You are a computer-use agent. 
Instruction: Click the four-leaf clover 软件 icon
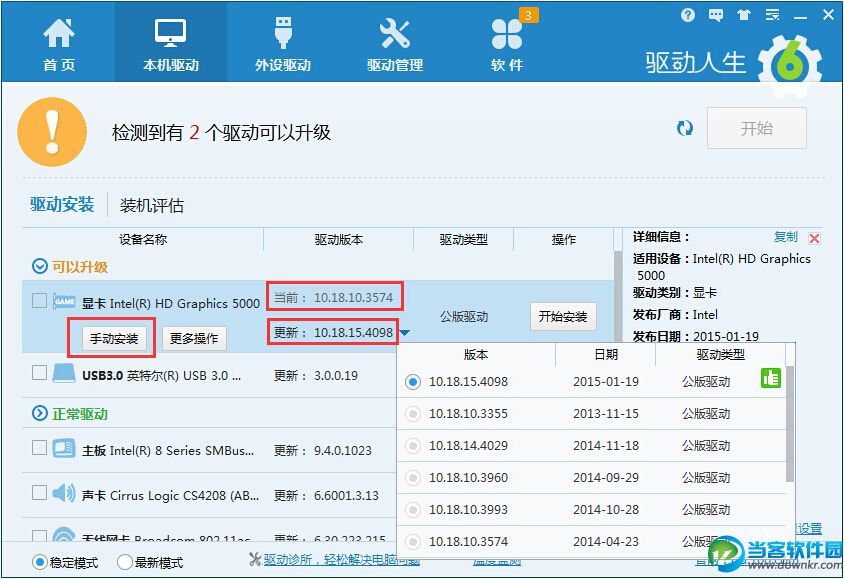[x=507, y=34]
